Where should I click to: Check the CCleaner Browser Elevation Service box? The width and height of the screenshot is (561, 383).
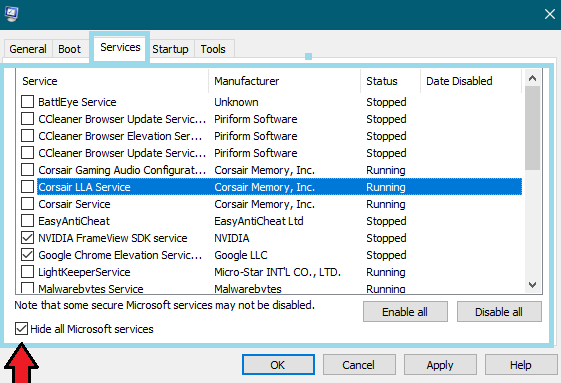pos(28,136)
